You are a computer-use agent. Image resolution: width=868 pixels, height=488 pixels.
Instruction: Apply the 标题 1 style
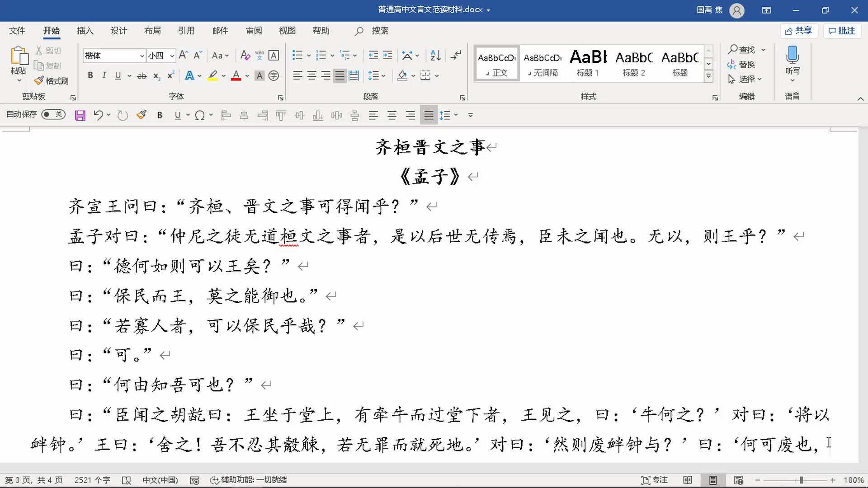588,63
